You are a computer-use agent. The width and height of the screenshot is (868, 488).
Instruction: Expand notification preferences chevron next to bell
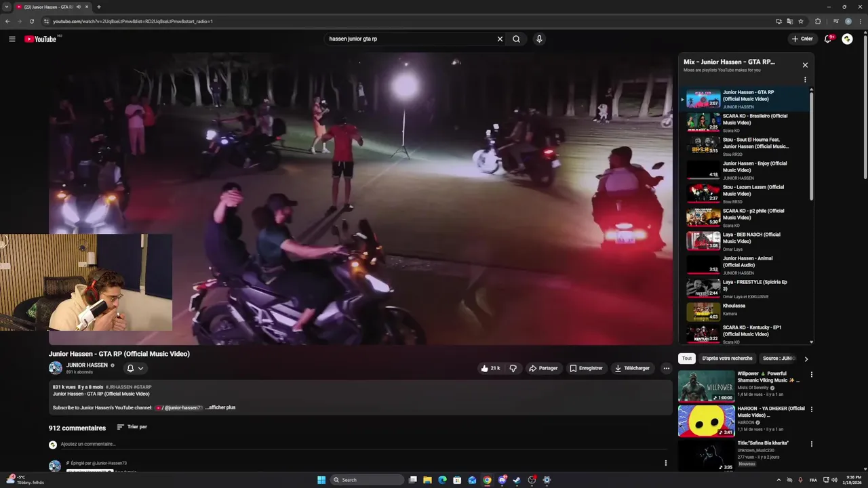click(140, 368)
